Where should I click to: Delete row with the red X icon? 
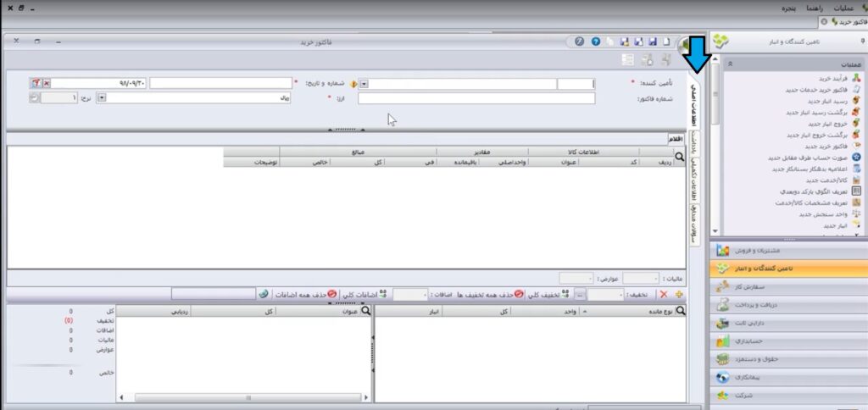664,294
